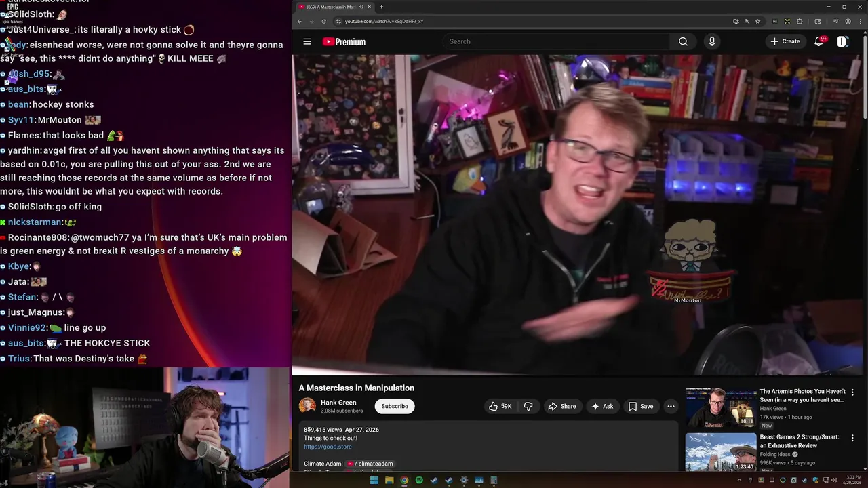Viewport: 868px width, 488px height.
Task: Open Chrome from the taskbar
Action: (x=404, y=481)
